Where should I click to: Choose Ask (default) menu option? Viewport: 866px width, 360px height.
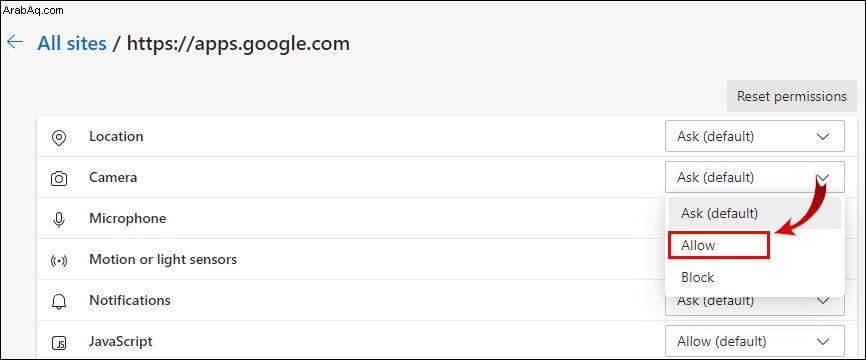click(754, 213)
